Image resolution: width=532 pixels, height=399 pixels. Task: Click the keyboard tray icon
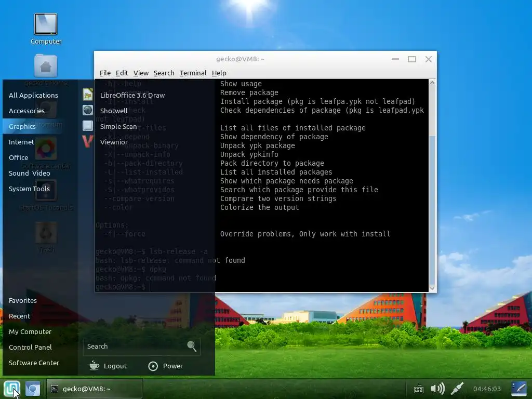pos(419,389)
